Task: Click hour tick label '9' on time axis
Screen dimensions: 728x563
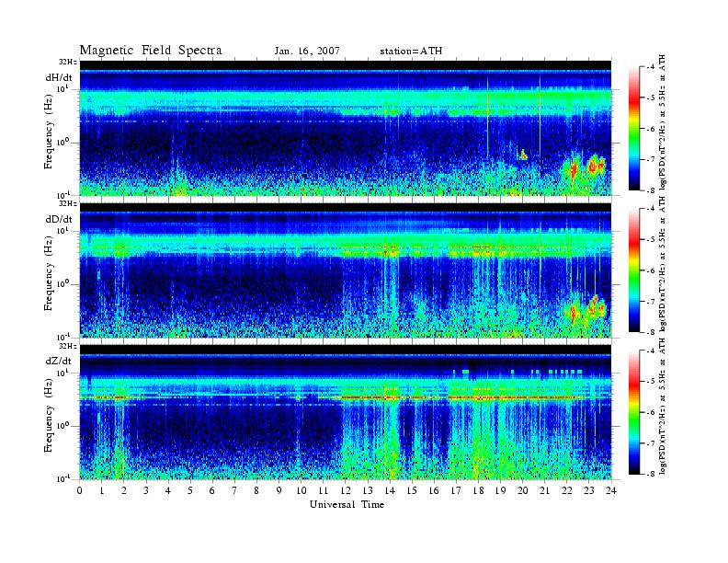Action: [279, 490]
